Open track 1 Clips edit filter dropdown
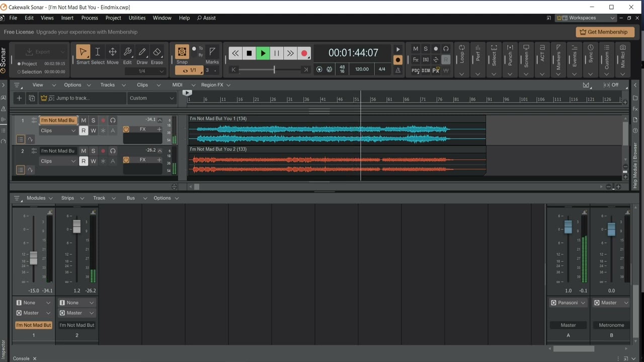 coord(58,131)
